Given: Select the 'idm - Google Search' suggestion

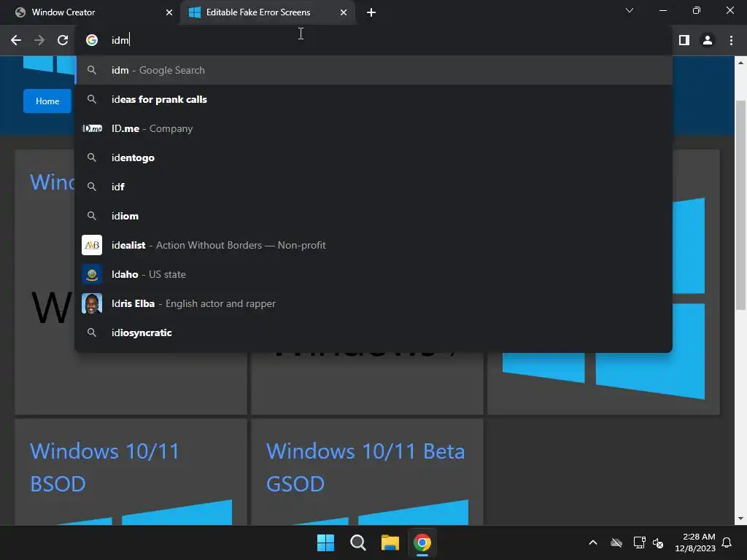Looking at the screenshot, I should (x=373, y=70).
